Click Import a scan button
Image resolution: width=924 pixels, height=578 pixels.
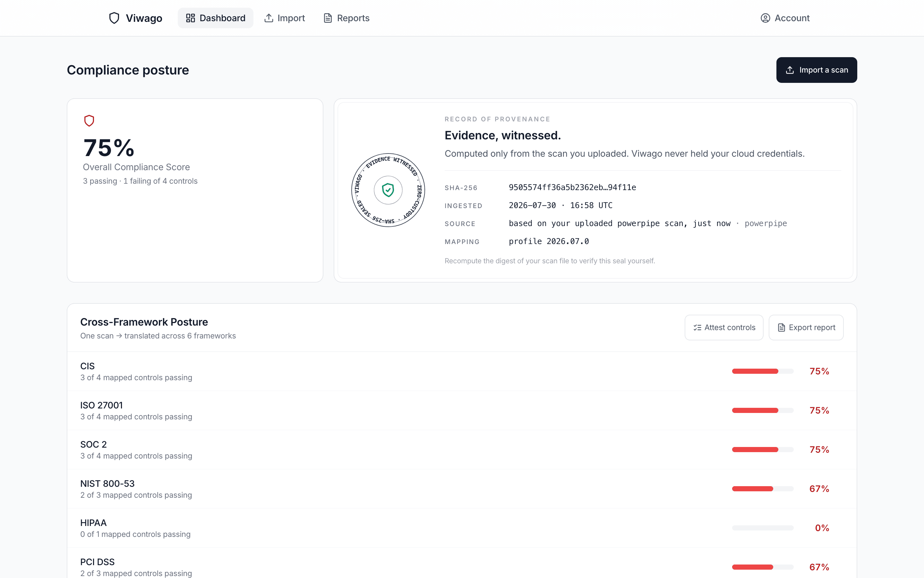click(x=816, y=70)
